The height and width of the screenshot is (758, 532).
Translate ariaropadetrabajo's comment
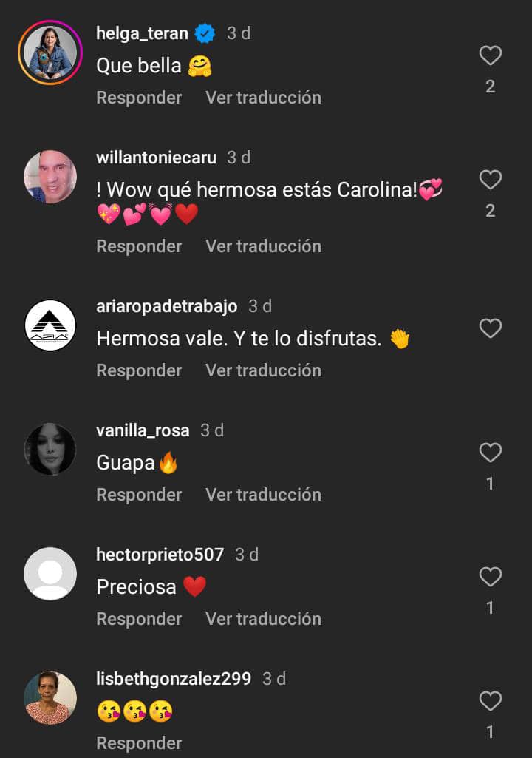click(x=263, y=370)
